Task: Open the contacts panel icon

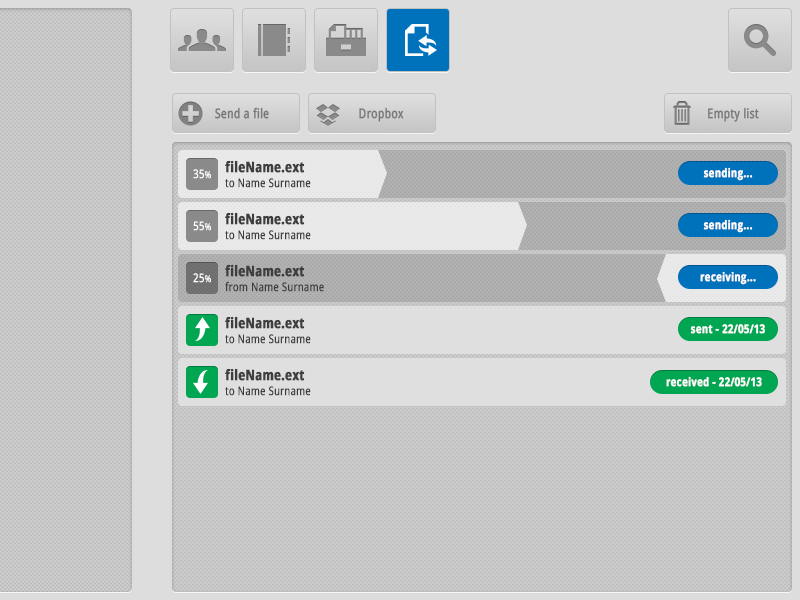Action: pos(202,40)
